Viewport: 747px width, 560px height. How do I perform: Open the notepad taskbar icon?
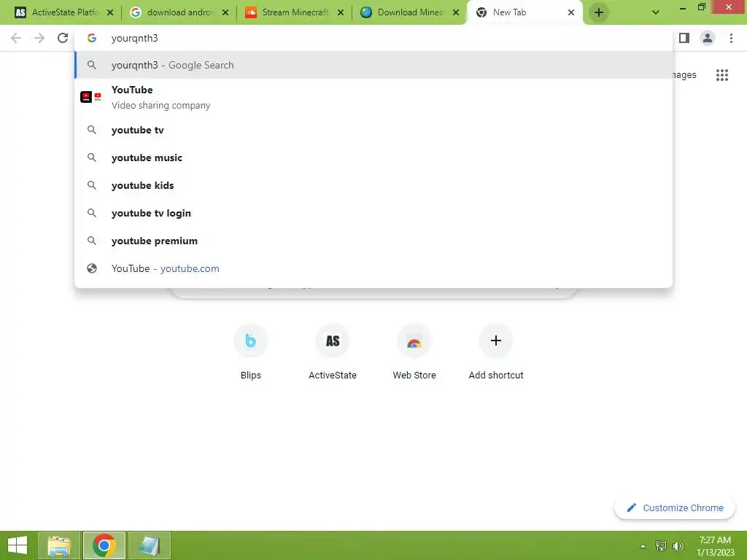coord(149,545)
